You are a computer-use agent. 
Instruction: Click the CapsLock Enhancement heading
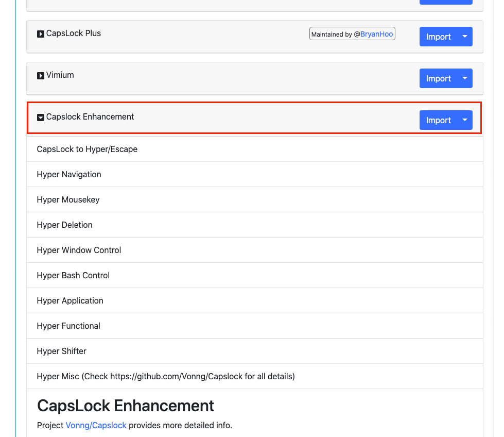(126, 406)
